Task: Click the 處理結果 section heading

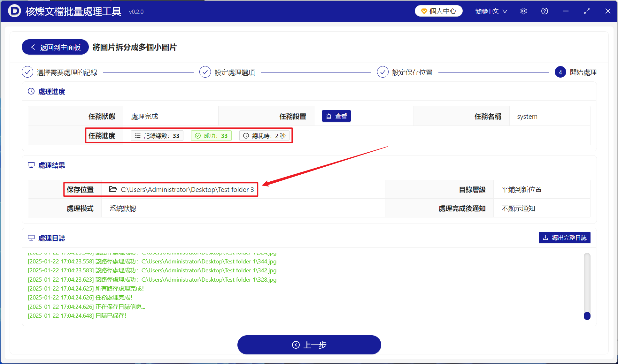Action: tap(52, 165)
